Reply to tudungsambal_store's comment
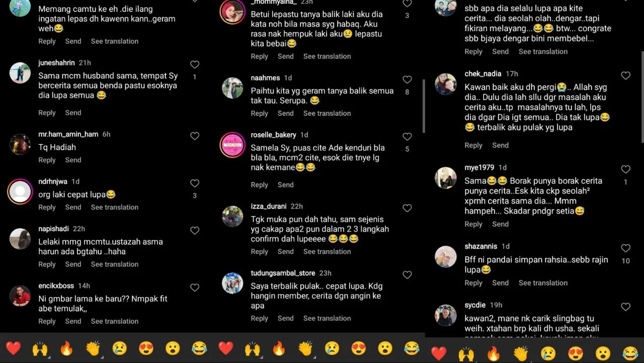Viewport: 644px width, 363px height. [259, 318]
